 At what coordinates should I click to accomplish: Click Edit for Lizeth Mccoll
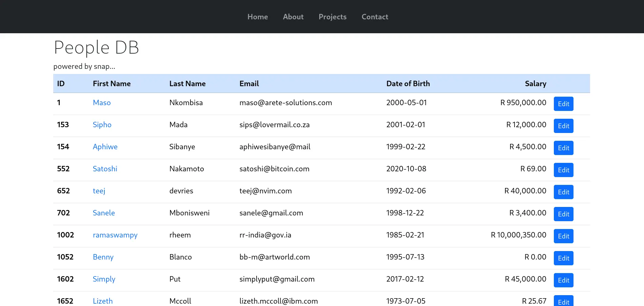tap(563, 302)
